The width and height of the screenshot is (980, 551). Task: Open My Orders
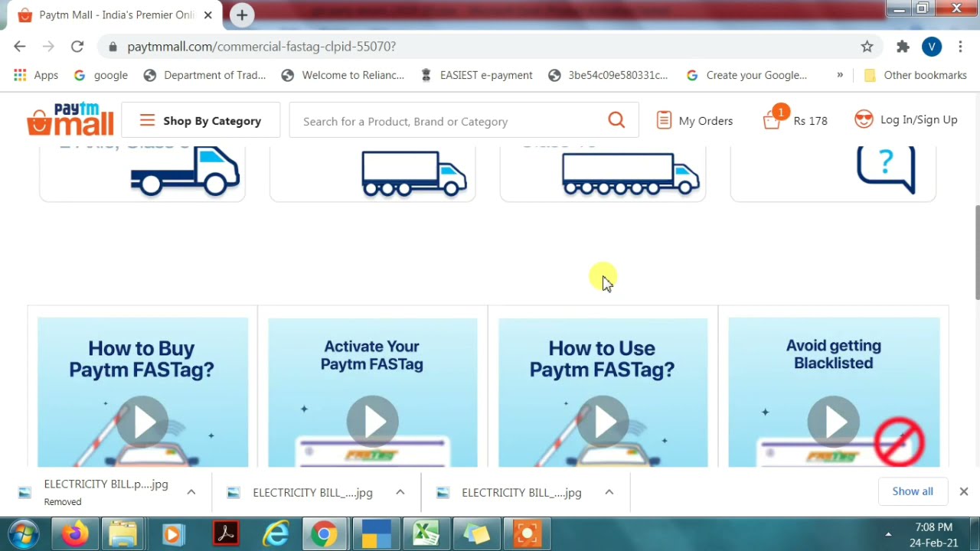(694, 121)
